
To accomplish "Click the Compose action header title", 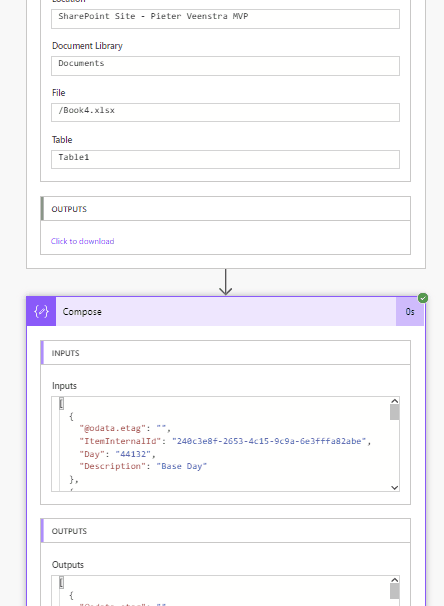I will [82, 312].
